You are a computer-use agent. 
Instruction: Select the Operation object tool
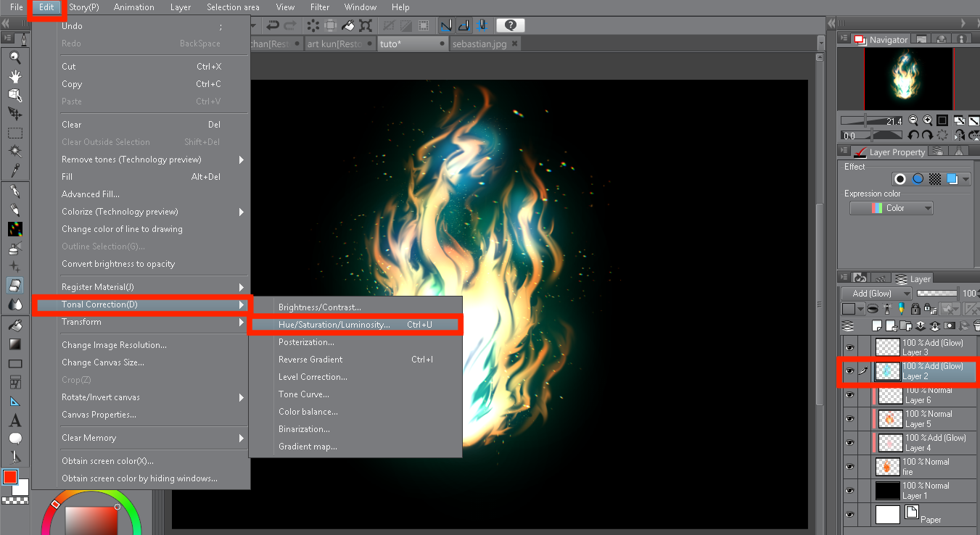point(15,95)
